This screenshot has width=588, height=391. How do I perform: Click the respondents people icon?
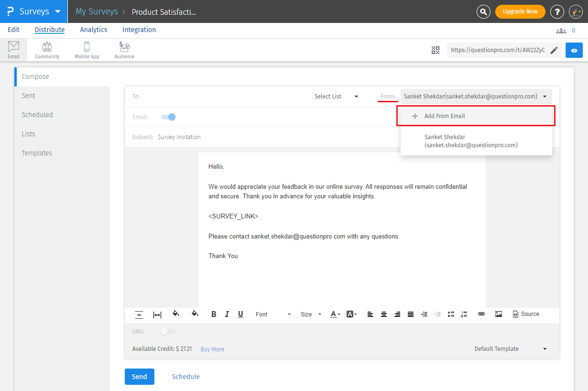point(561,31)
